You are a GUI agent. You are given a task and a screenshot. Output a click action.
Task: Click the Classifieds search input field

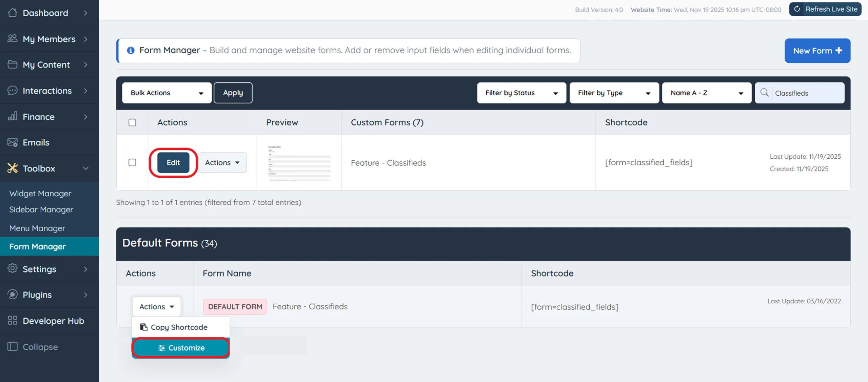pyautogui.click(x=807, y=93)
